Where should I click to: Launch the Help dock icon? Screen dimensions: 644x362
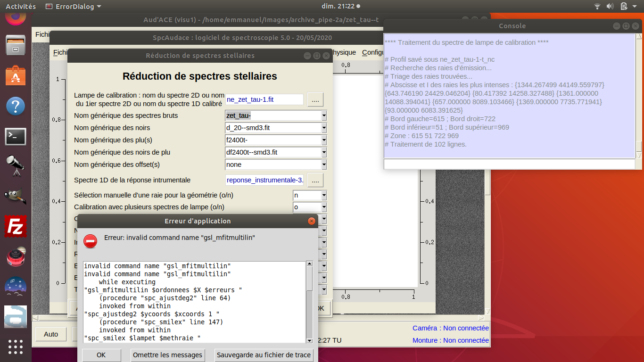pos(16,106)
